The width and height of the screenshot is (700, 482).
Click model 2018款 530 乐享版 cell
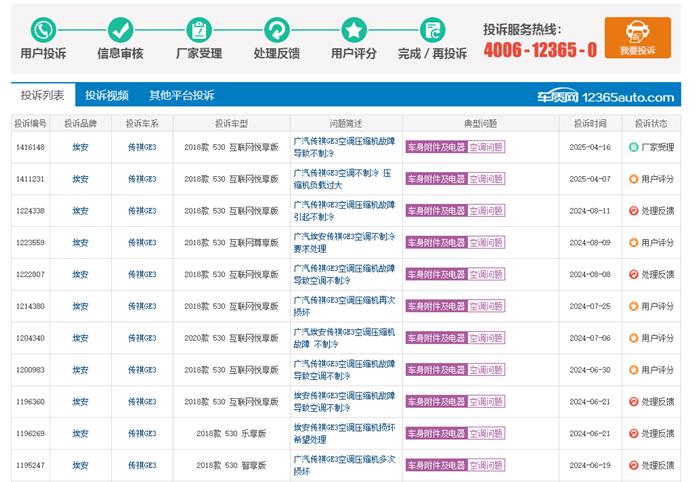[231, 433]
